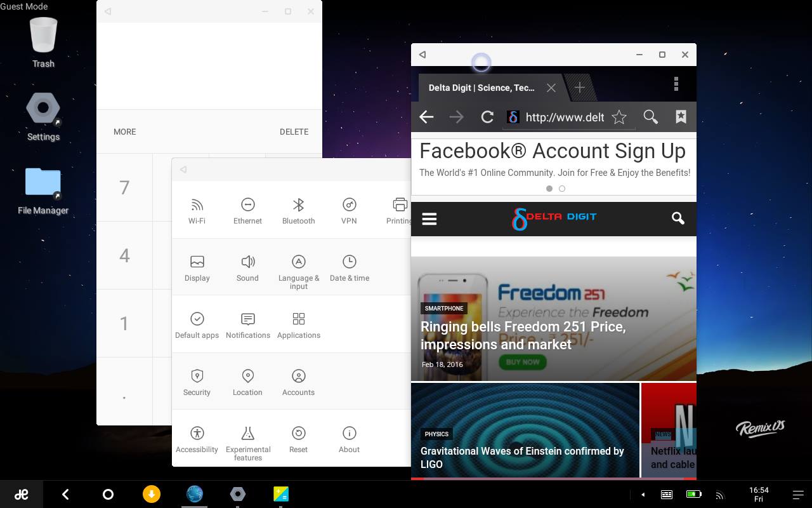The image size is (812, 508).
Task: Open Applications settings
Action: click(298, 326)
